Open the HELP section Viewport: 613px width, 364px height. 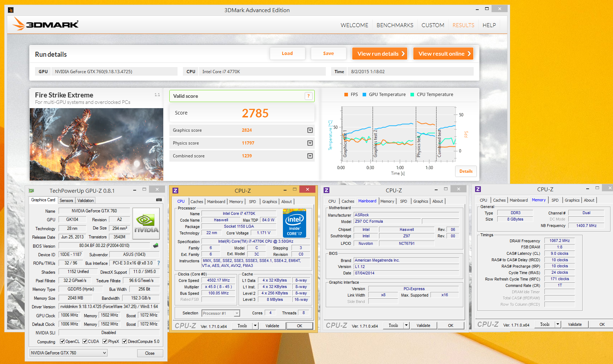point(489,25)
